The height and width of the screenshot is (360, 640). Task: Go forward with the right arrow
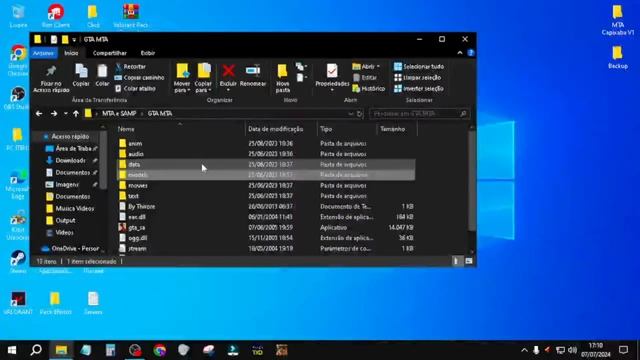[x=54, y=113]
